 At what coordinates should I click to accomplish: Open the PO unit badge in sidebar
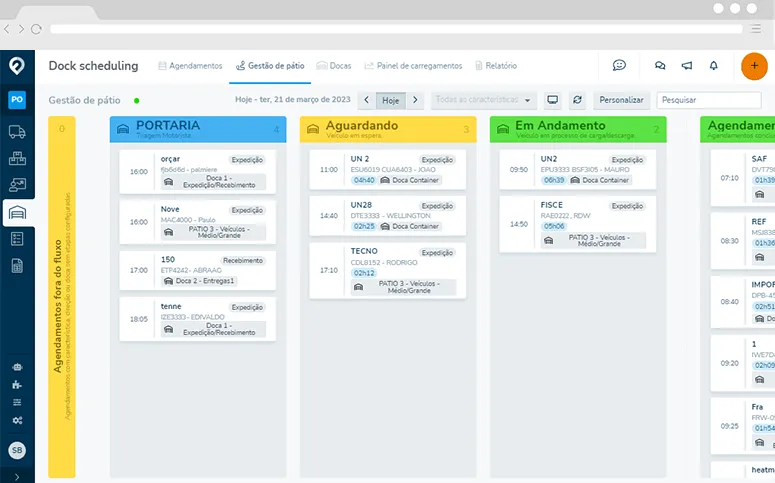click(17, 99)
